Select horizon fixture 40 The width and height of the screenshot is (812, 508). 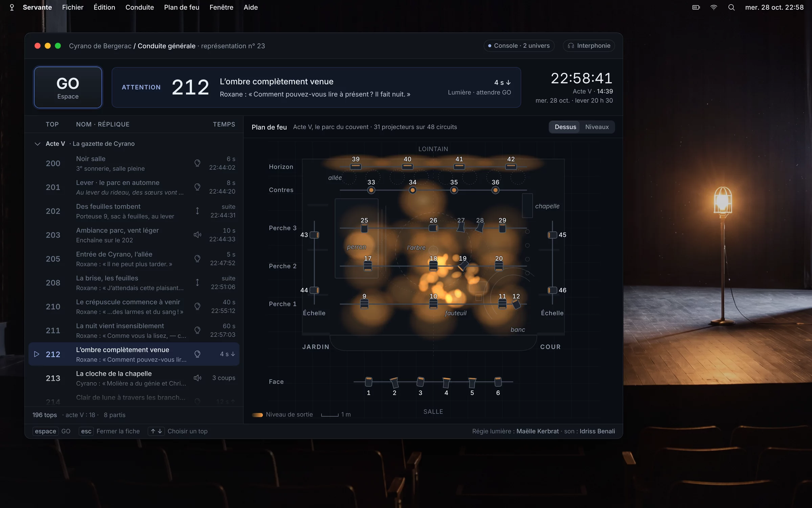[407, 167]
